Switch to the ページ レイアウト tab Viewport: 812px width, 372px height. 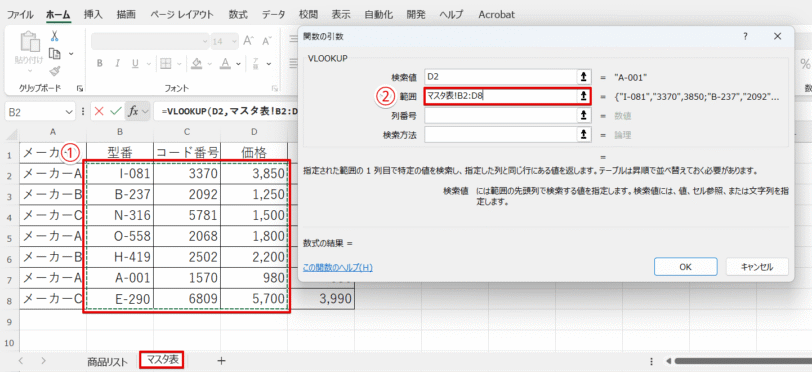click(x=183, y=15)
